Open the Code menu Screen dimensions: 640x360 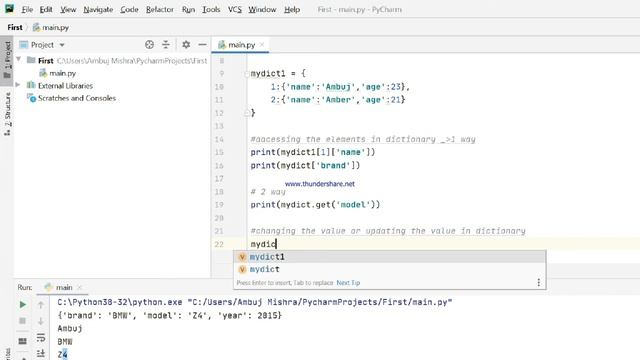pyautogui.click(x=129, y=9)
